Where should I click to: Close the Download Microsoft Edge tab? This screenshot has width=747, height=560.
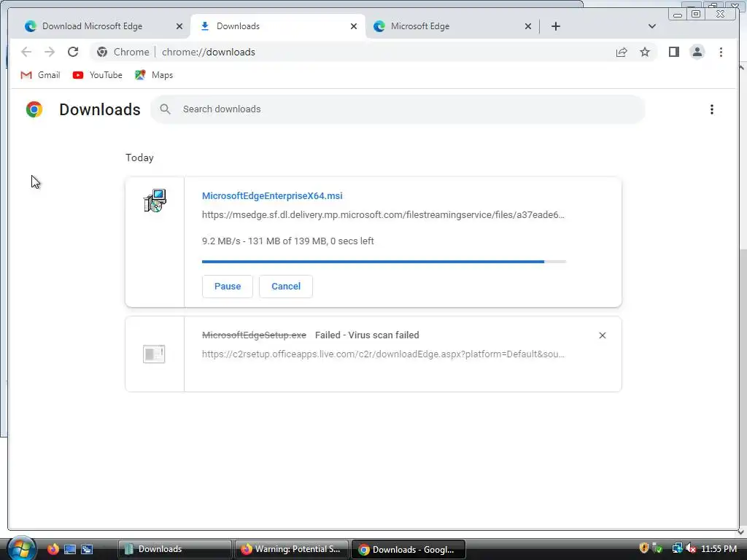pyautogui.click(x=179, y=26)
